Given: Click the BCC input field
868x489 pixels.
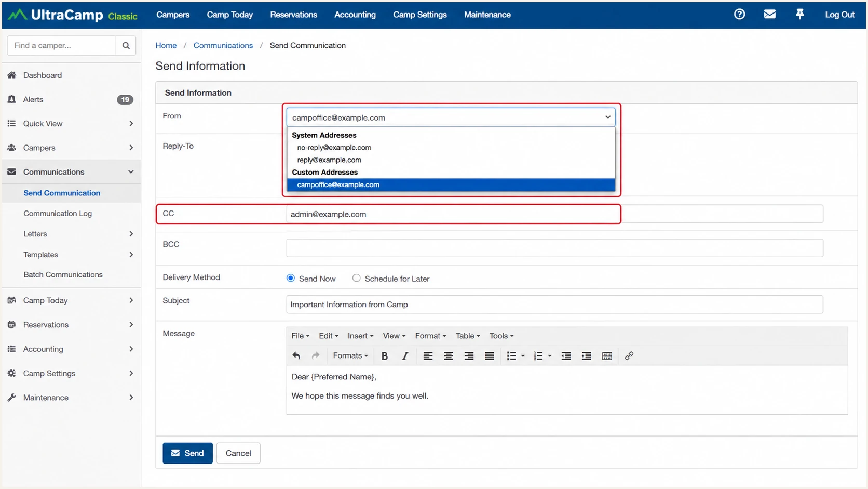Looking at the screenshot, I should (554, 248).
